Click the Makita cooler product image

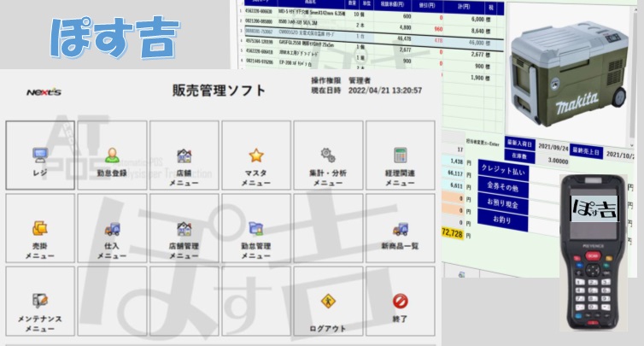tap(569, 74)
